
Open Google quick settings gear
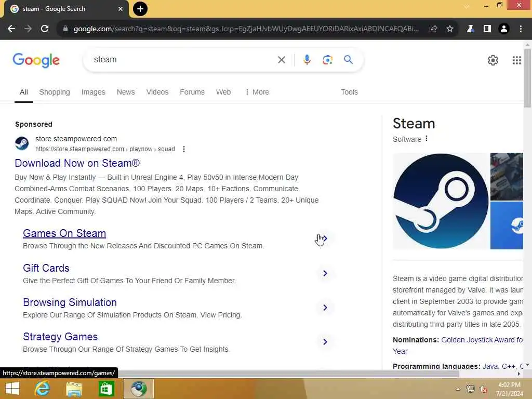[493, 60]
